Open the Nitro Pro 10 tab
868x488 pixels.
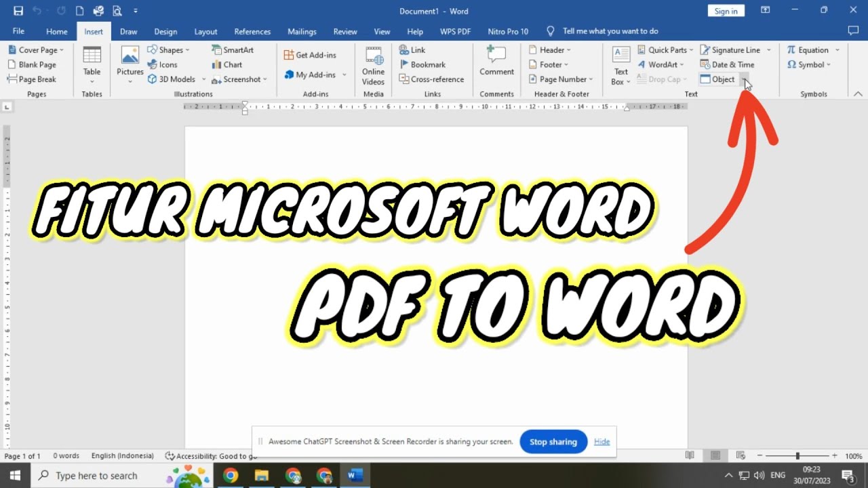pos(508,31)
